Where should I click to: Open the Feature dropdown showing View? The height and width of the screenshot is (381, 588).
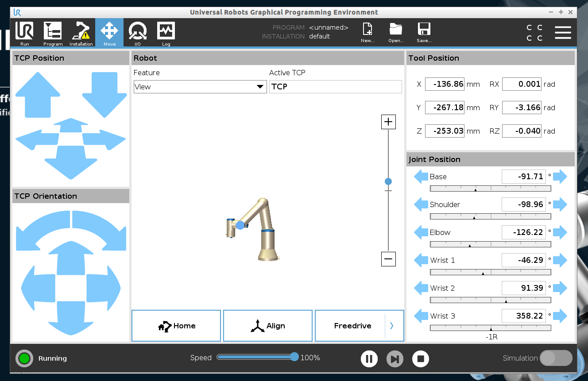coord(200,87)
